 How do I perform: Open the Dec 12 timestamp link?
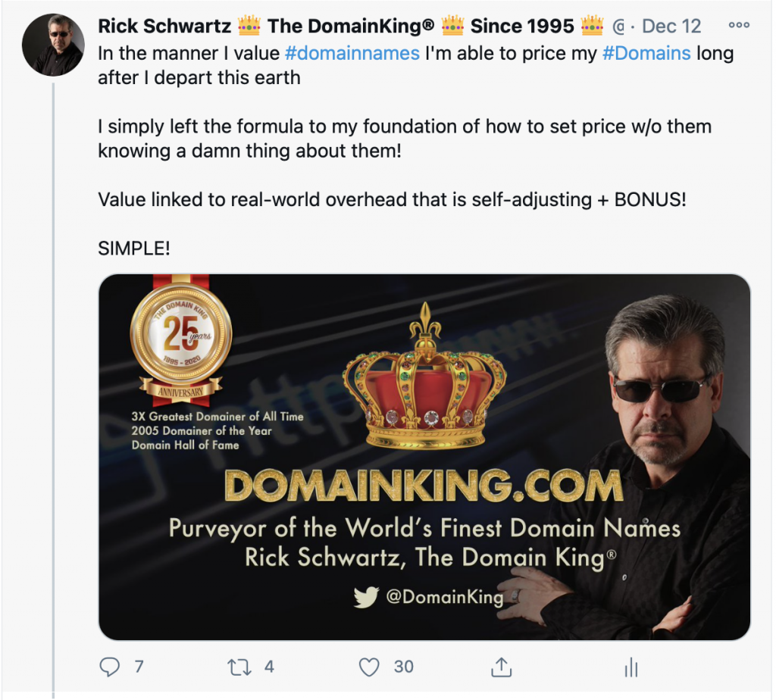[x=671, y=26]
